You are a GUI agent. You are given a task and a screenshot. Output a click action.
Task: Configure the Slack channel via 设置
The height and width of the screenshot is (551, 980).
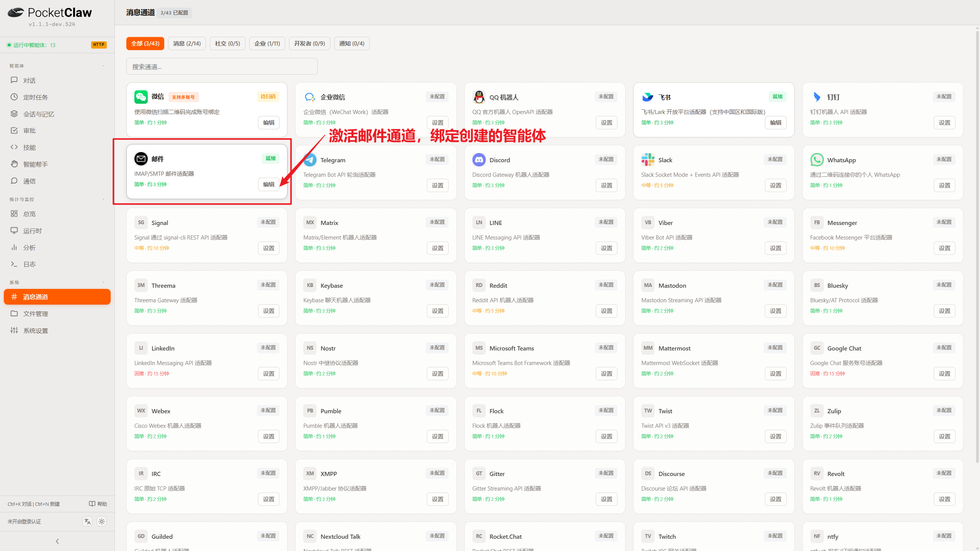tap(776, 186)
